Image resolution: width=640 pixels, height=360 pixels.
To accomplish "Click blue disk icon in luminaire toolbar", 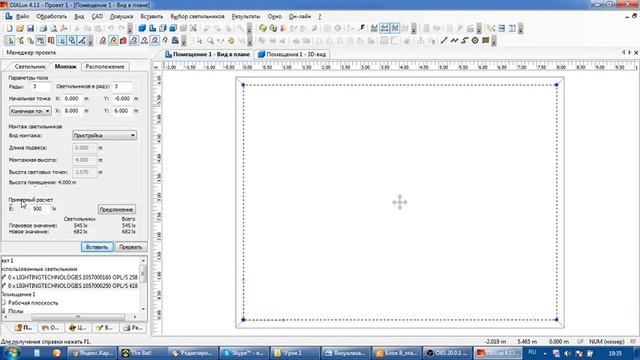I will [175, 40].
